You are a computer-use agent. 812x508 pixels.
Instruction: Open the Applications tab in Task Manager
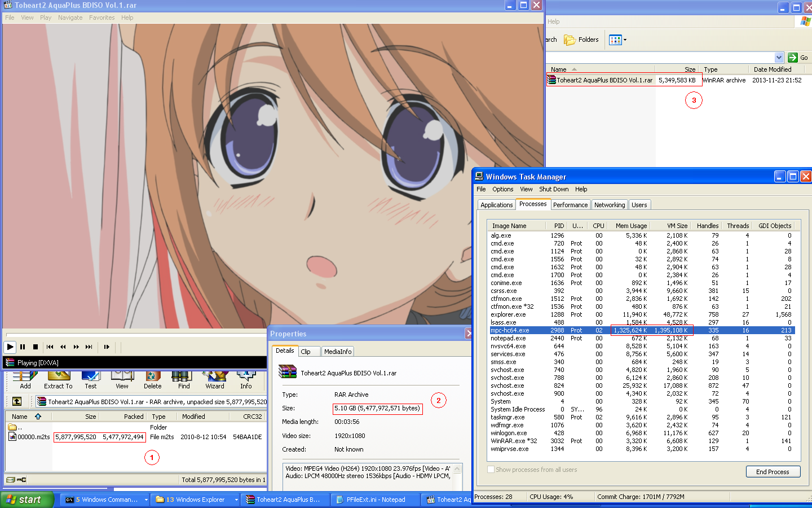coord(497,205)
